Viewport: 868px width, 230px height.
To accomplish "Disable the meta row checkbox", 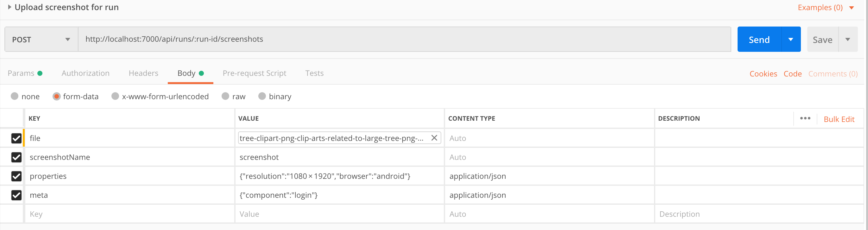I will (16, 195).
